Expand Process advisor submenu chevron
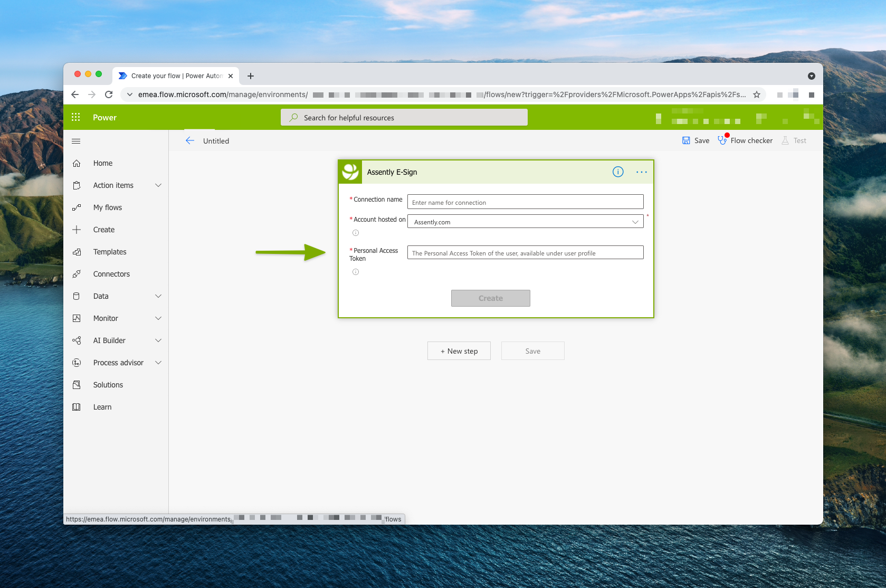The width and height of the screenshot is (886, 588). (x=158, y=363)
